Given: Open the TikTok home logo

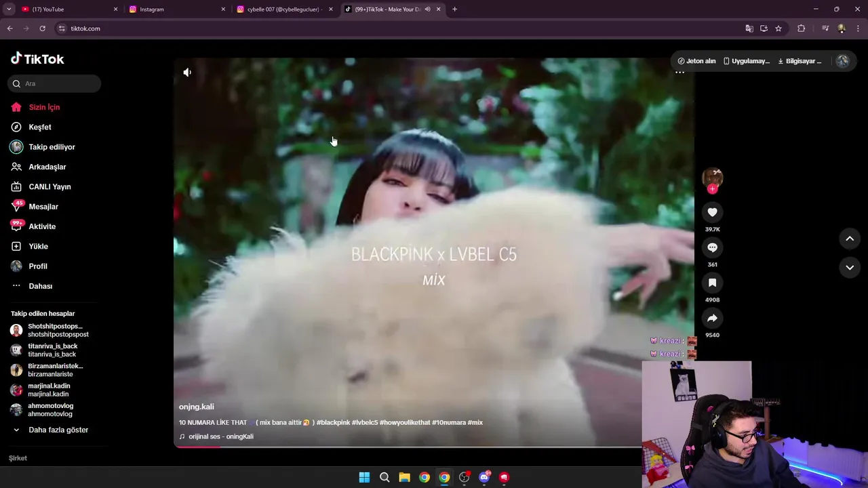Looking at the screenshot, I should tap(37, 59).
